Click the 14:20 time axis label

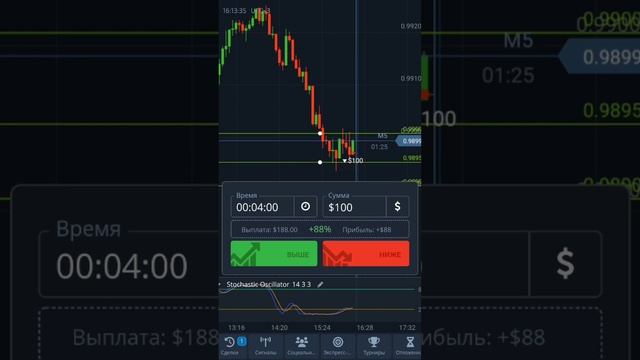click(280, 327)
